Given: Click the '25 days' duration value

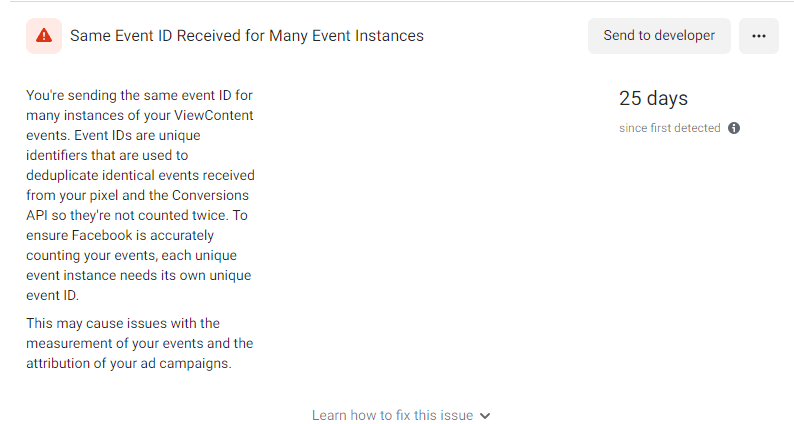Looking at the screenshot, I should [x=653, y=98].
